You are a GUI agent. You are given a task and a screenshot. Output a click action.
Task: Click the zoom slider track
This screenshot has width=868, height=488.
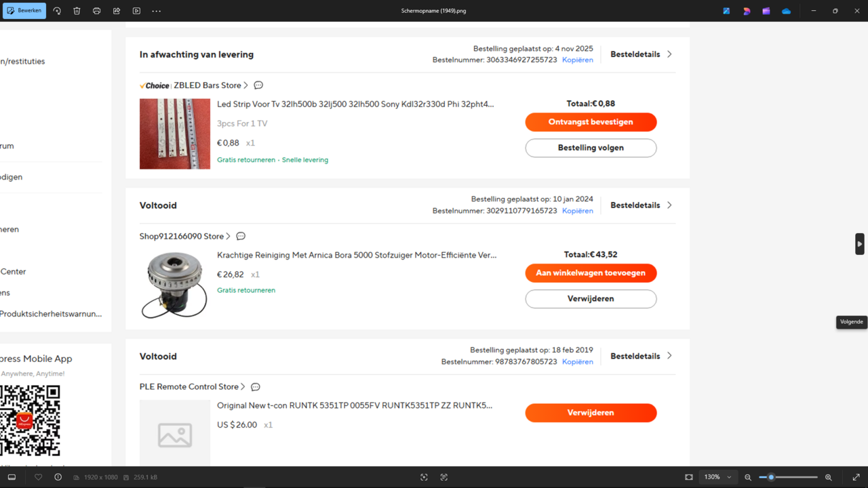(x=793, y=477)
